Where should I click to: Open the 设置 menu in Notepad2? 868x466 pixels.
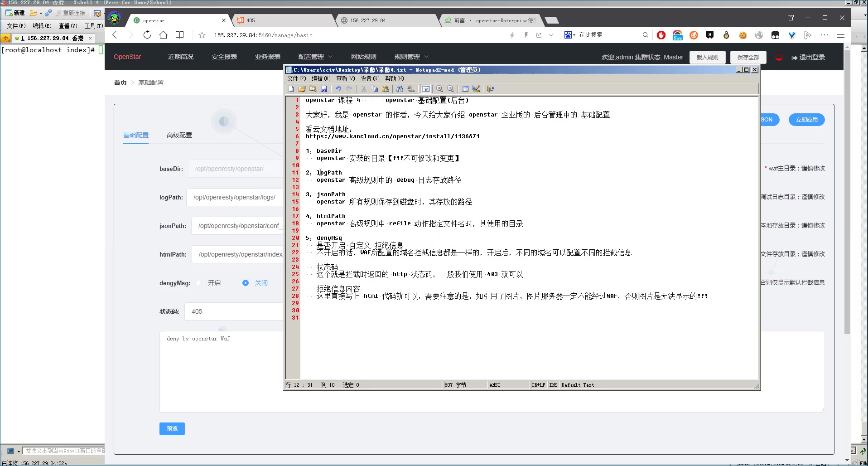point(369,78)
